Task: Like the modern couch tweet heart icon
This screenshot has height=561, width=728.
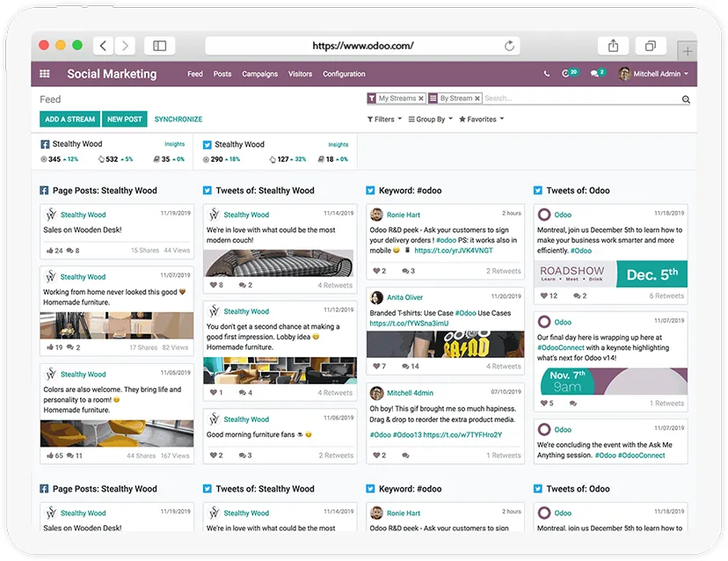Action: (213, 285)
